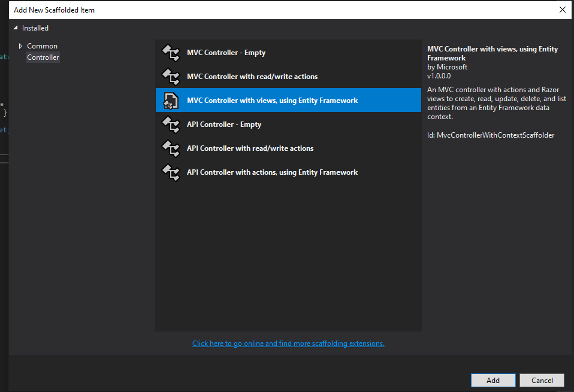Click the Cancel button
Image resolution: width=574 pixels, height=392 pixels.
click(542, 380)
